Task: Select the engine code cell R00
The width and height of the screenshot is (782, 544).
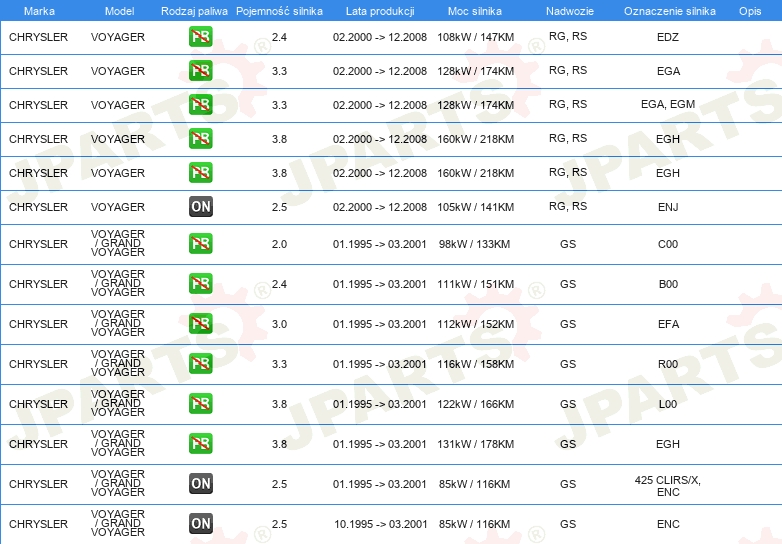Action: coord(668,364)
